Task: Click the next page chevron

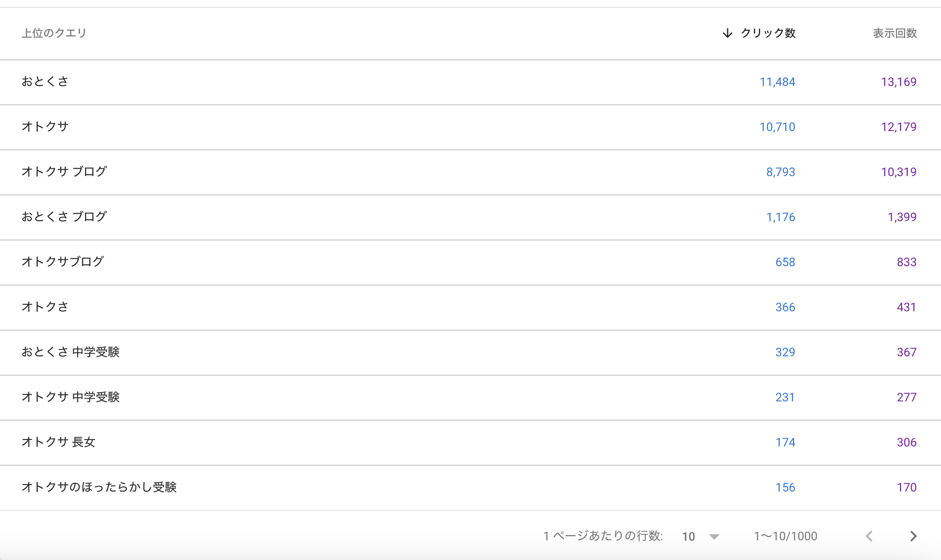Action: [914, 536]
